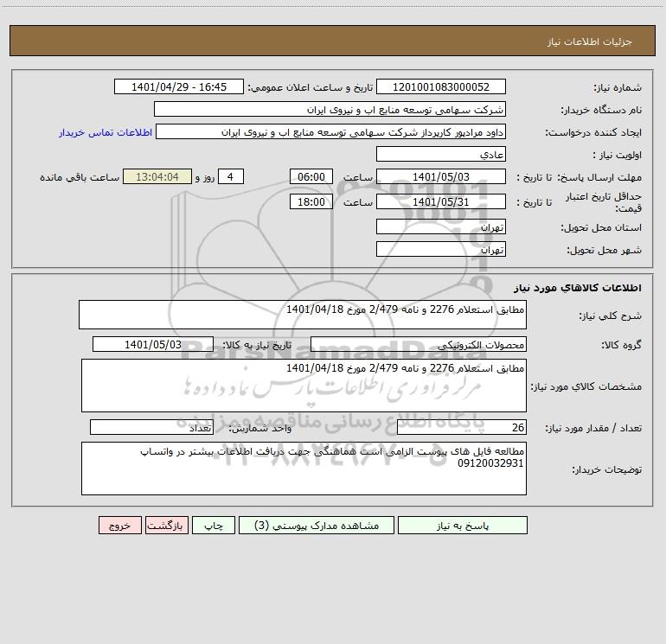Image resolution: width=666 pixels, height=644 pixels.
Task: Click the label ساعت باقی مانده
Action: pyautogui.click(x=80, y=177)
